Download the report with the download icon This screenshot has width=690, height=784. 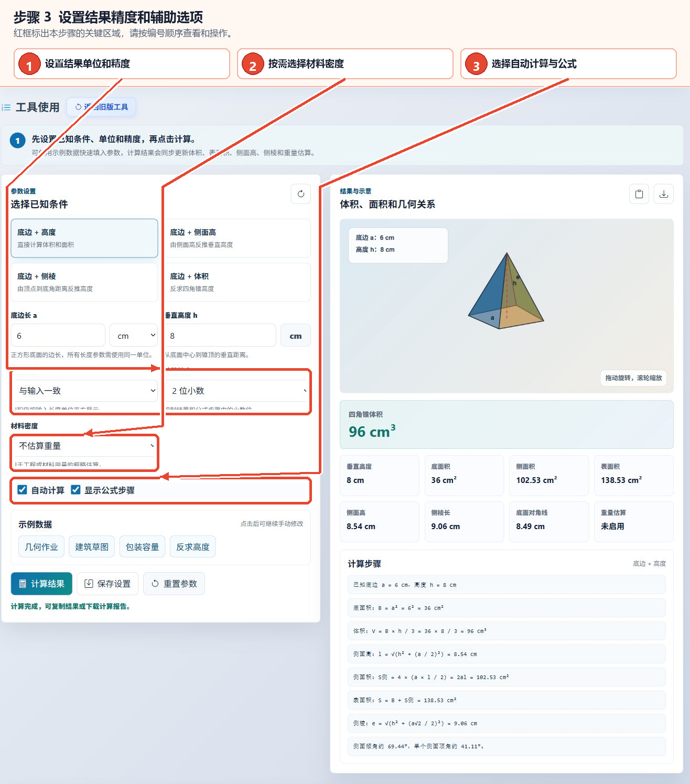(x=664, y=194)
